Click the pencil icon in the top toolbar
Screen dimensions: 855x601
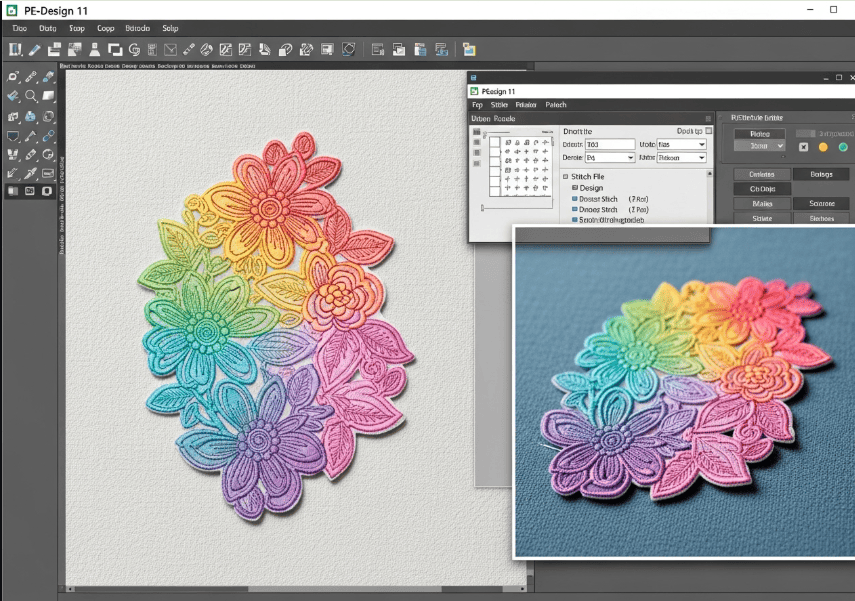(34, 50)
